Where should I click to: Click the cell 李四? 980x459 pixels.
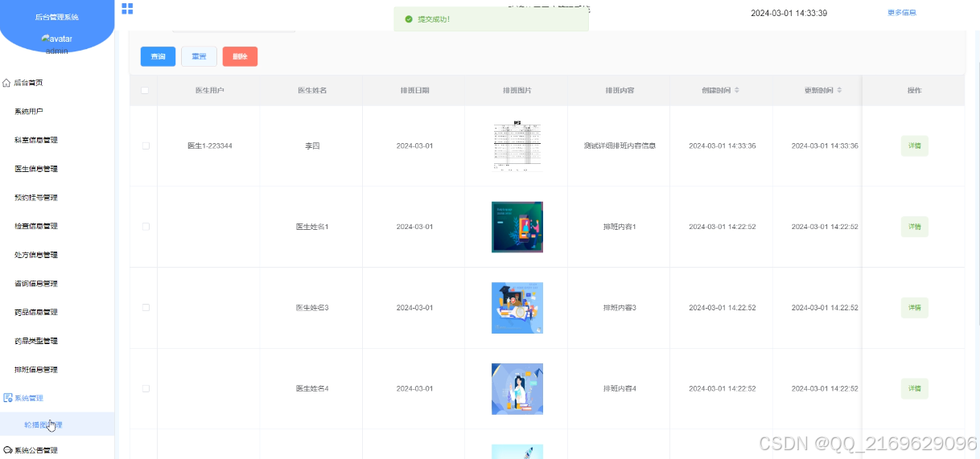click(x=312, y=146)
